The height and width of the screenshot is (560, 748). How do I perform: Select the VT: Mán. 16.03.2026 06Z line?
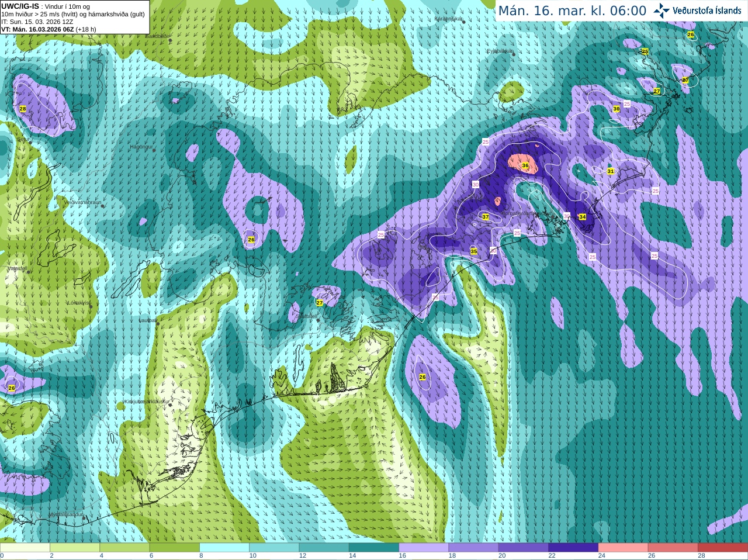click(x=49, y=29)
